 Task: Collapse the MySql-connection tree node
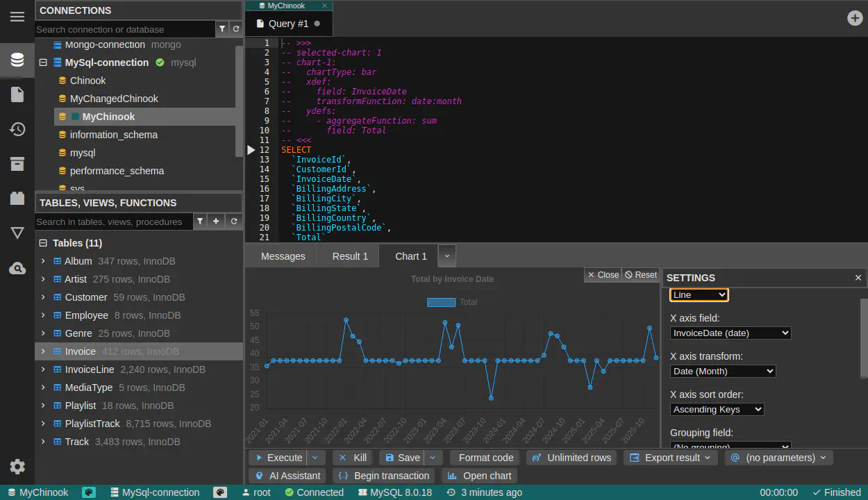coord(43,62)
